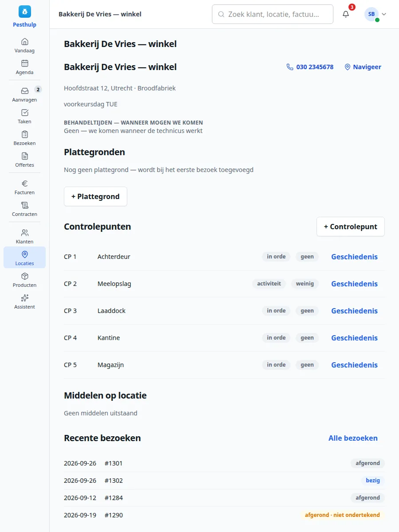
Task: Open the Offertes page
Action: 24,160
